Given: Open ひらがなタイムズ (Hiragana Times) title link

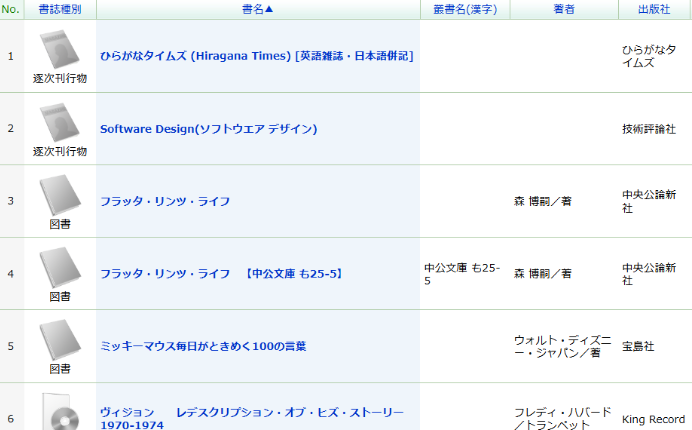Looking at the screenshot, I should [x=256, y=56].
